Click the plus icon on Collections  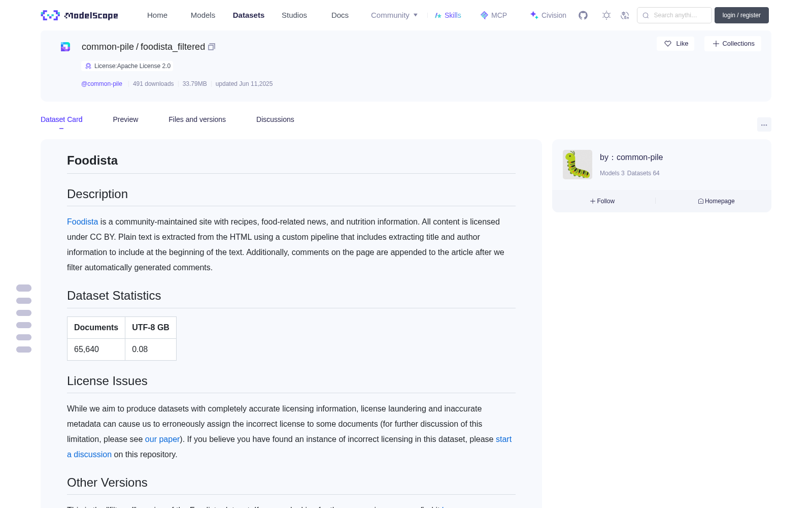[x=716, y=44]
